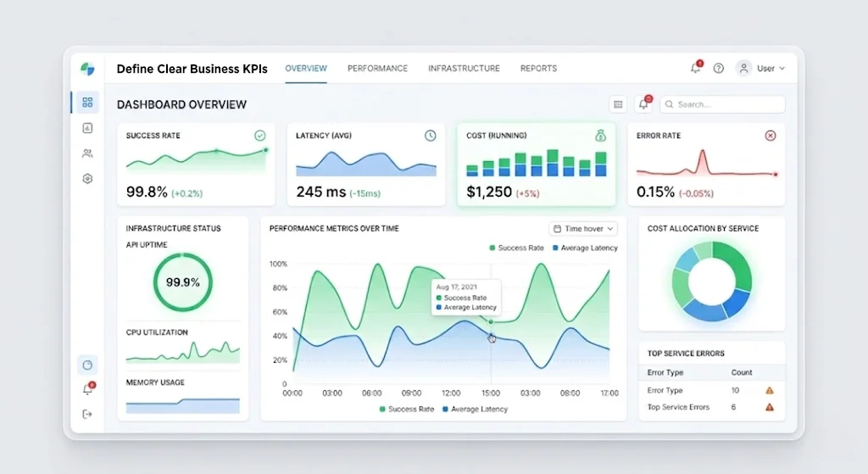Switch to the Infrastructure tab
Screen dimensions: 868x474
pyautogui.click(x=464, y=68)
